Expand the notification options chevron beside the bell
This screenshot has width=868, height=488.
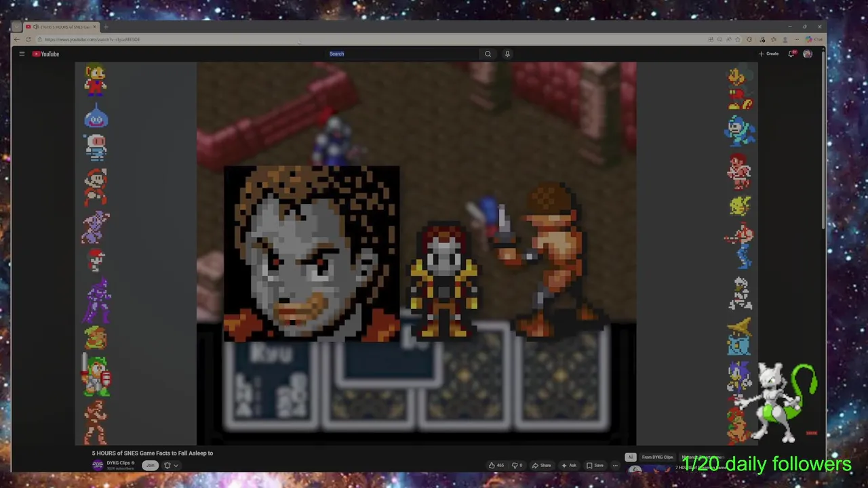click(176, 466)
